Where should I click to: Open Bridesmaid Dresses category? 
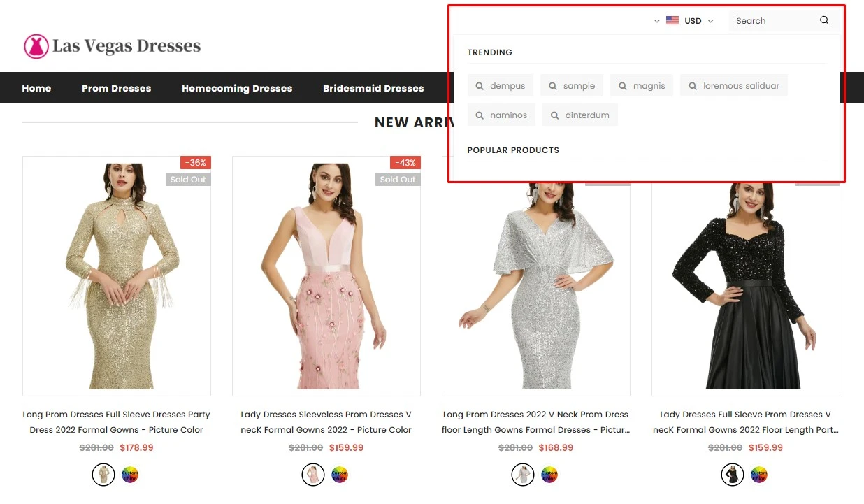373,88
